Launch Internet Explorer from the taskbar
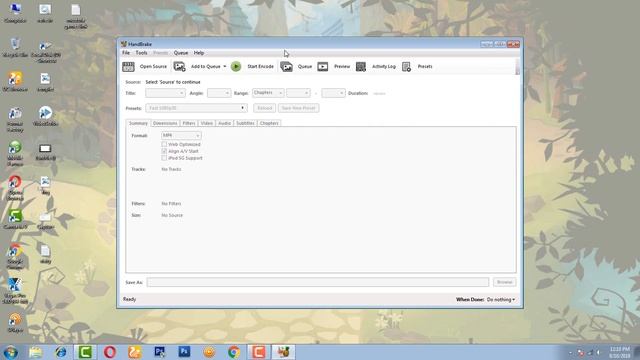Image resolution: width=640 pixels, height=360 pixels. [x=61, y=352]
